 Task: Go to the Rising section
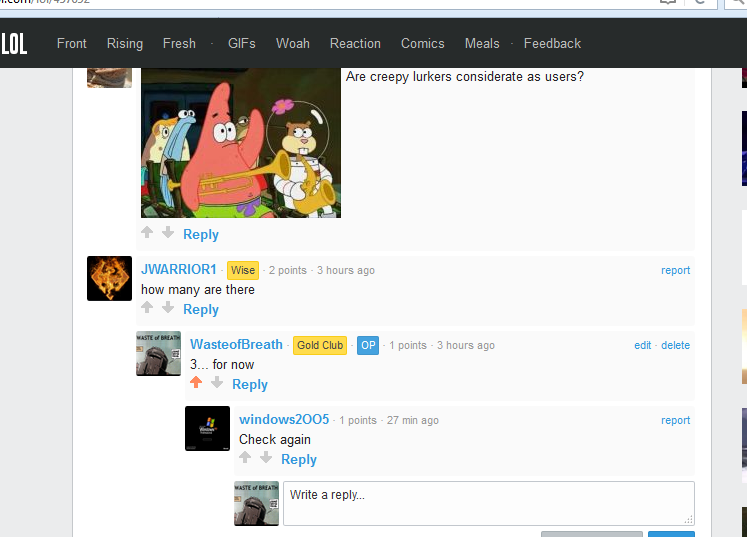pyautogui.click(x=125, y=44)
